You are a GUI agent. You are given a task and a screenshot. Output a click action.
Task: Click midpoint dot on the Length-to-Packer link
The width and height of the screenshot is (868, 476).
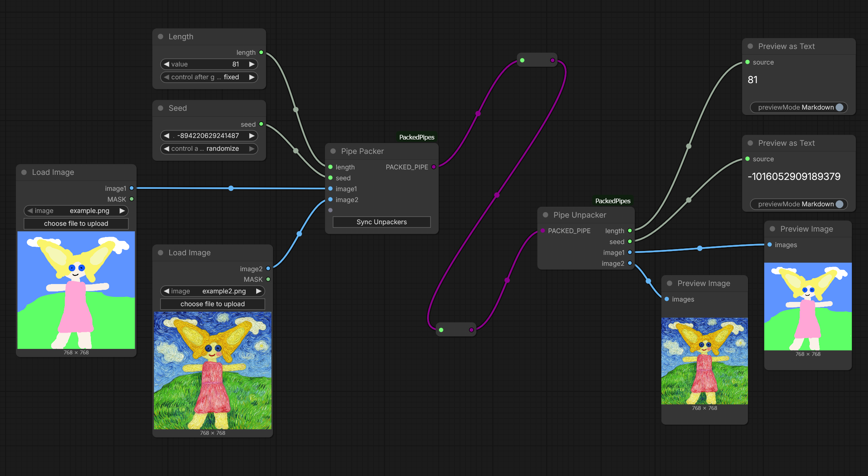(296, 110)
